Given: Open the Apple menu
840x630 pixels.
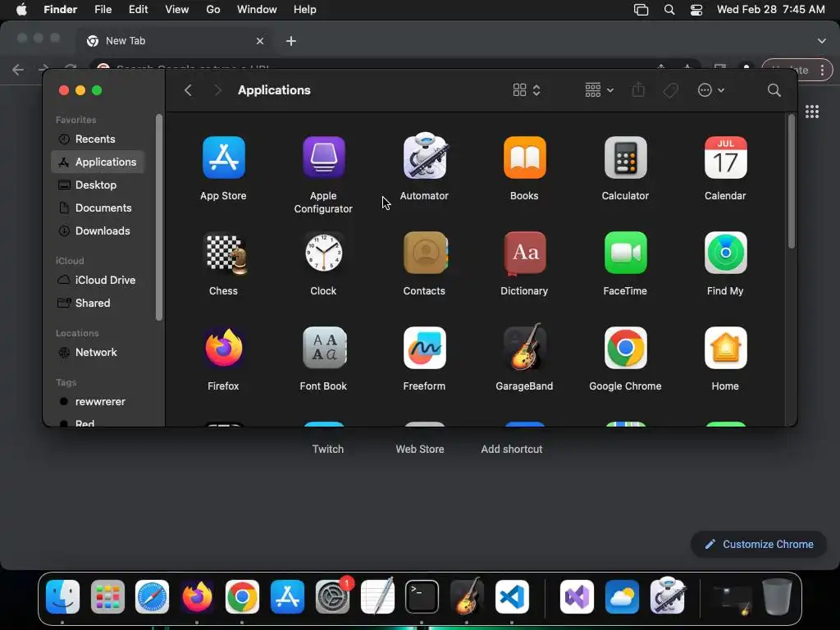Looking at the screenshot, I should (21, 10).
